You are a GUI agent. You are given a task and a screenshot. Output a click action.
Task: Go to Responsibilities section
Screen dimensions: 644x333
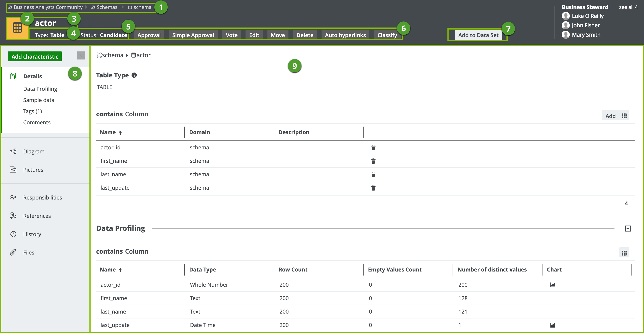42,197
